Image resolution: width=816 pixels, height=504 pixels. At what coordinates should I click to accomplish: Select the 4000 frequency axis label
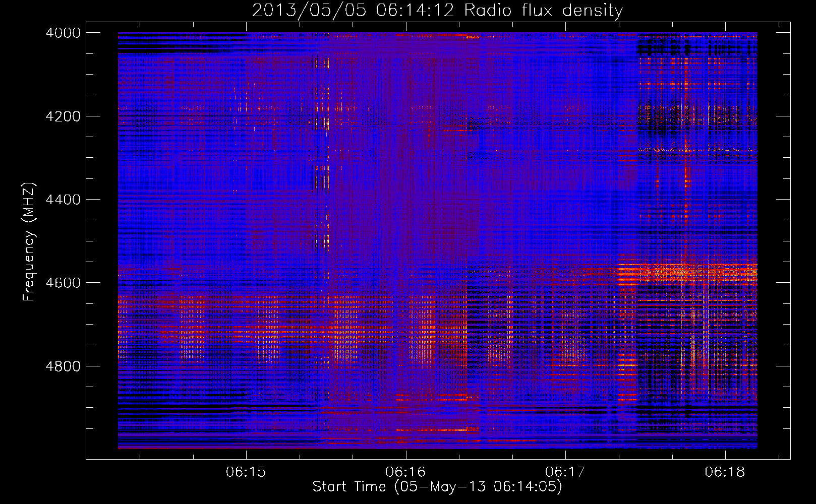63,33
